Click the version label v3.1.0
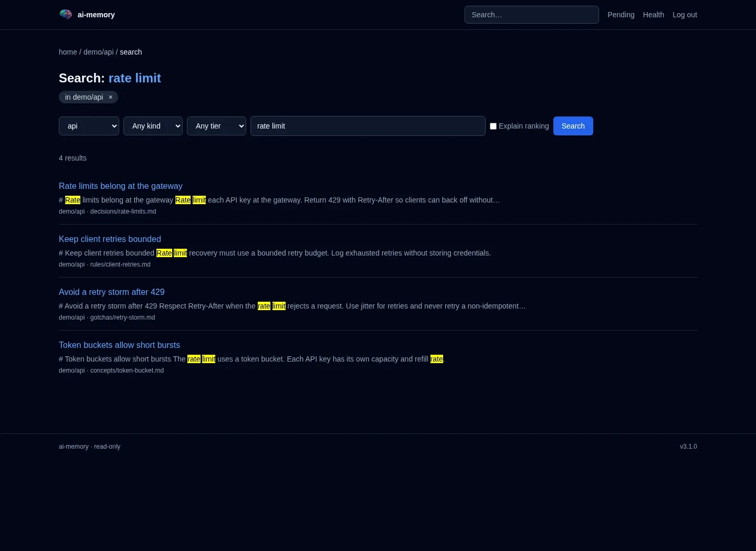This screenshot has width=756, height=551. (688, 447)
